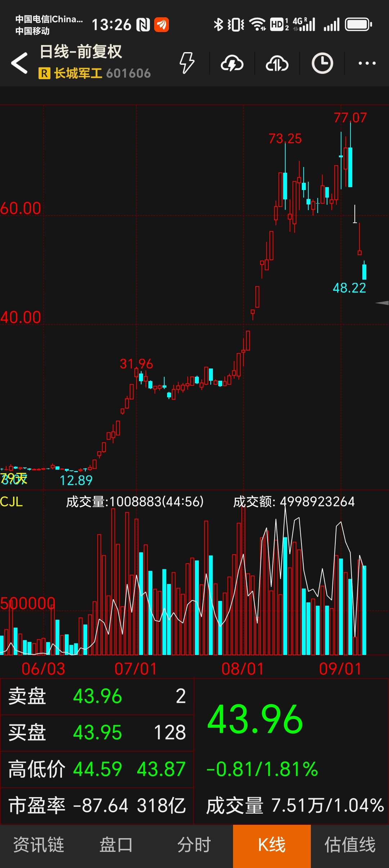This screenshot has height=868, width=389.
Task: Tap the 07/01 date label
Action: 136,669
